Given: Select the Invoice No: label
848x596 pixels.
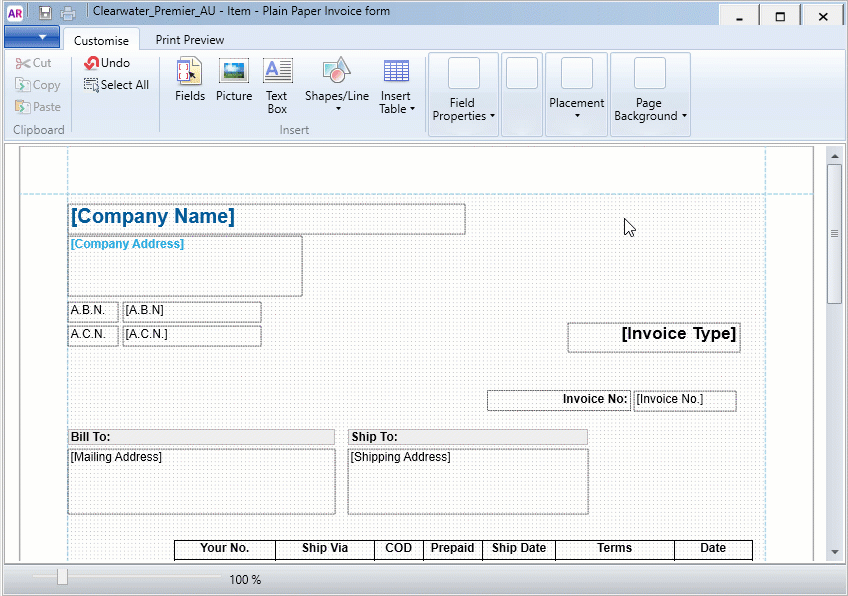Looking at the screenshot, I should (x=559, y=401).
